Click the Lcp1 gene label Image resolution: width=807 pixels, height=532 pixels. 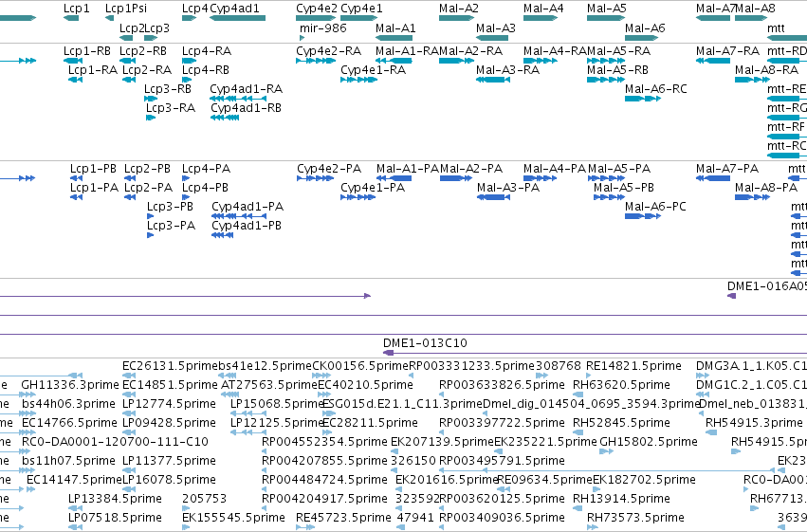(76, 9)
